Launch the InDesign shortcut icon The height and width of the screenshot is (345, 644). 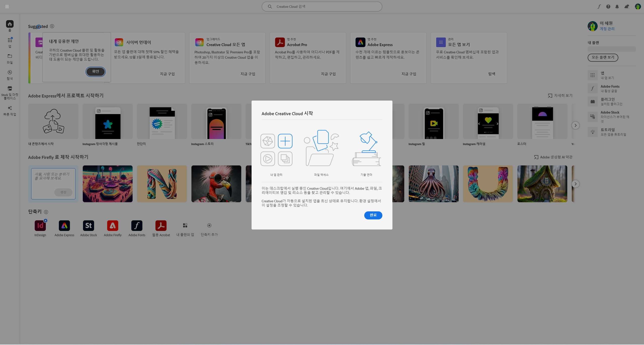tap(40, 226)
